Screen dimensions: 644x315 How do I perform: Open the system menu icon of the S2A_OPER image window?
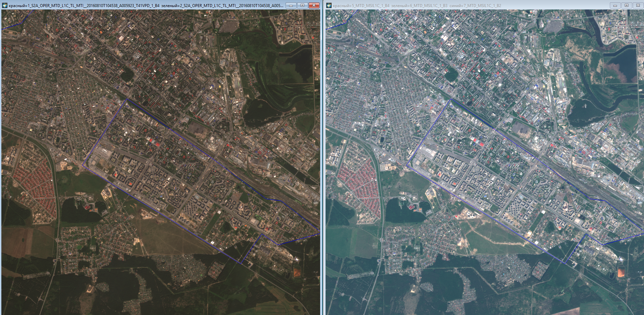click(x=5, y=5)
